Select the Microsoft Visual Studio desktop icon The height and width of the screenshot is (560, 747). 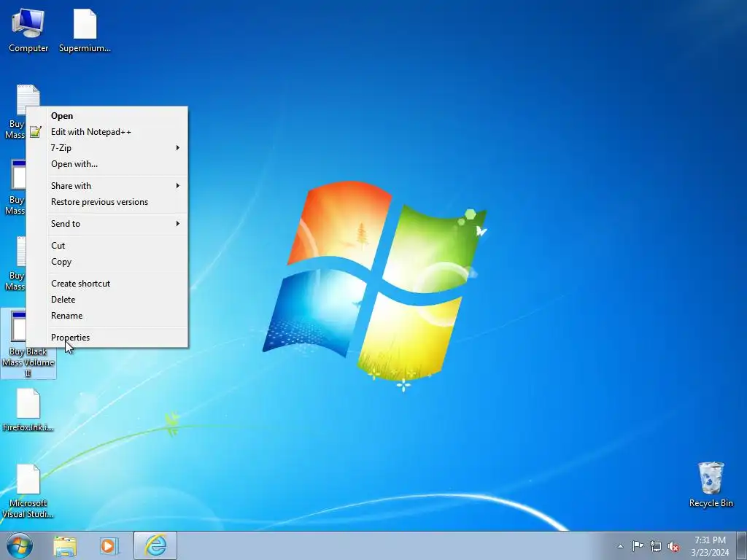28,491
